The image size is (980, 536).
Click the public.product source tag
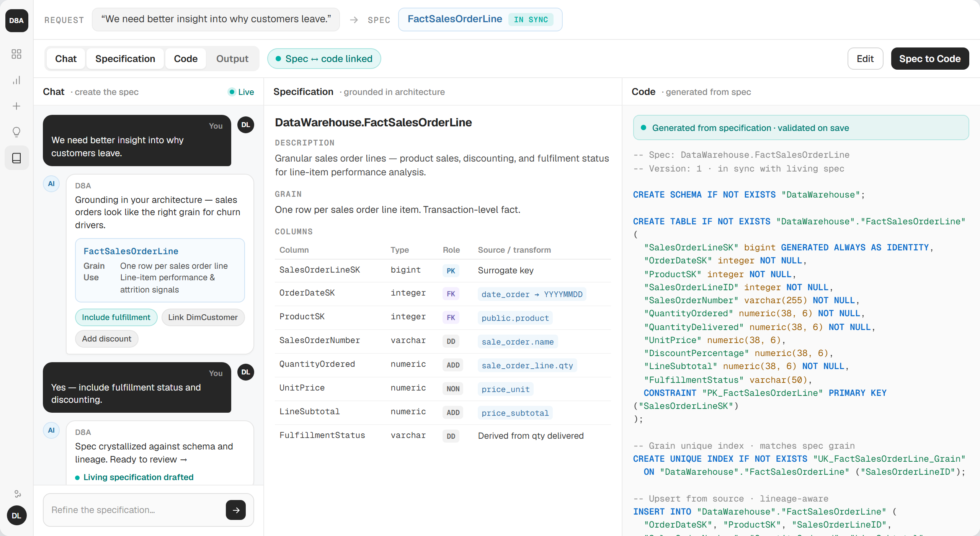pos(515,318)
